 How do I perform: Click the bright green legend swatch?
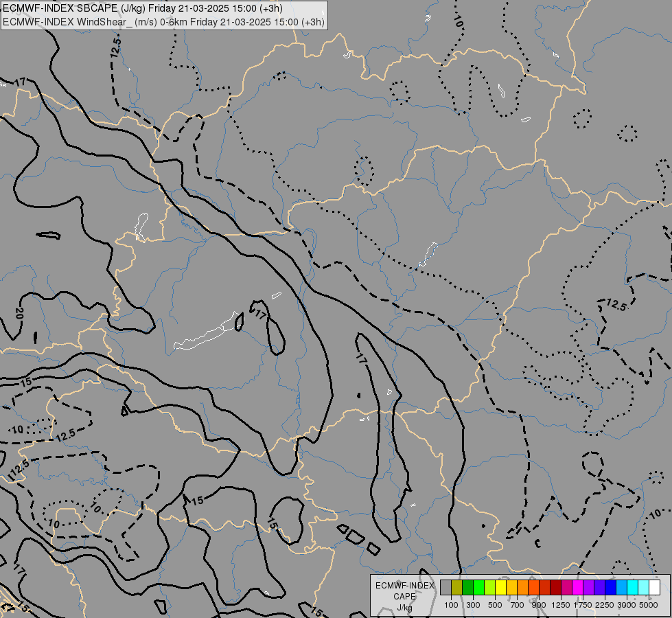coord(478,588)
